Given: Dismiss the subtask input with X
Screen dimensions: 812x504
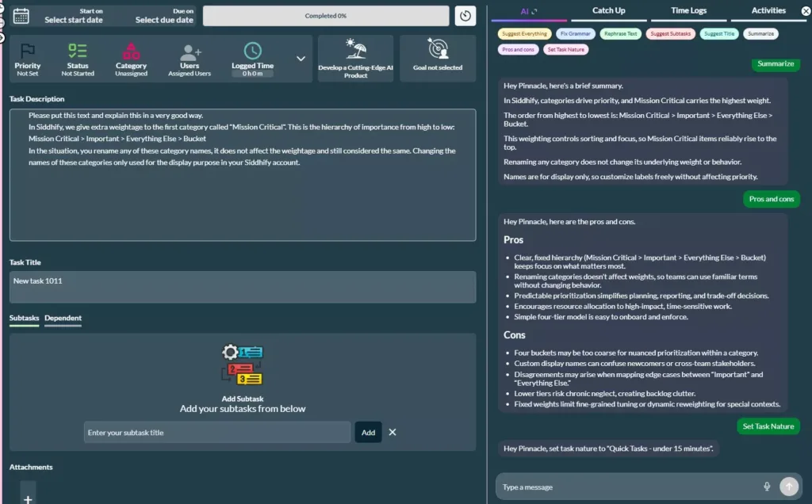Looking at the screenshot, I should click(x=392, y=432).
